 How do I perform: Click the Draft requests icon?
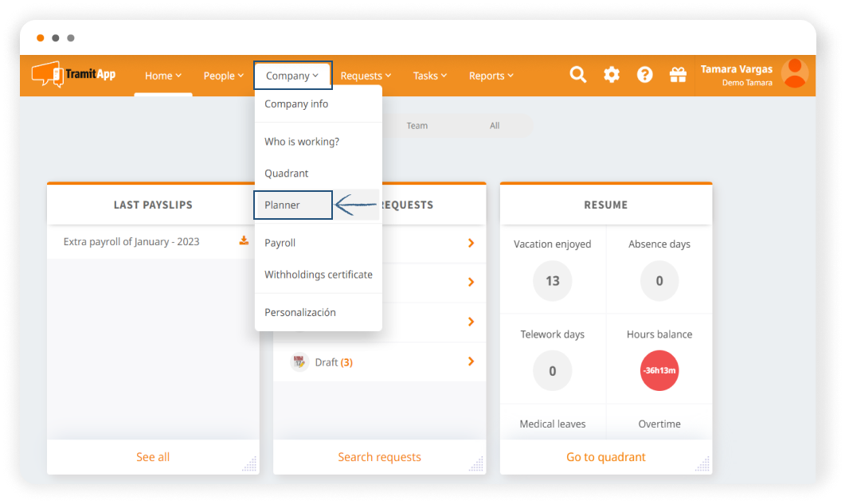click(x=299, y=362)
